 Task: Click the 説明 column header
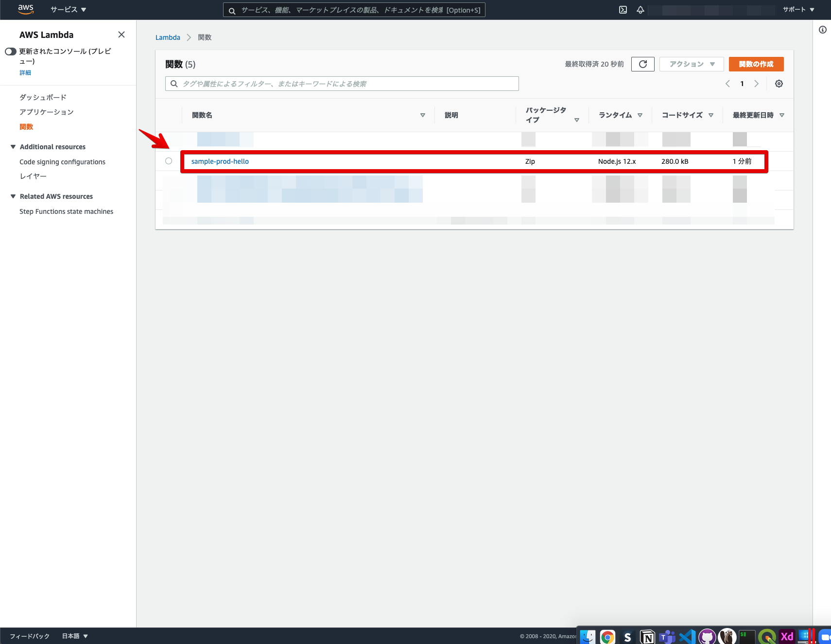coord(451,115)
